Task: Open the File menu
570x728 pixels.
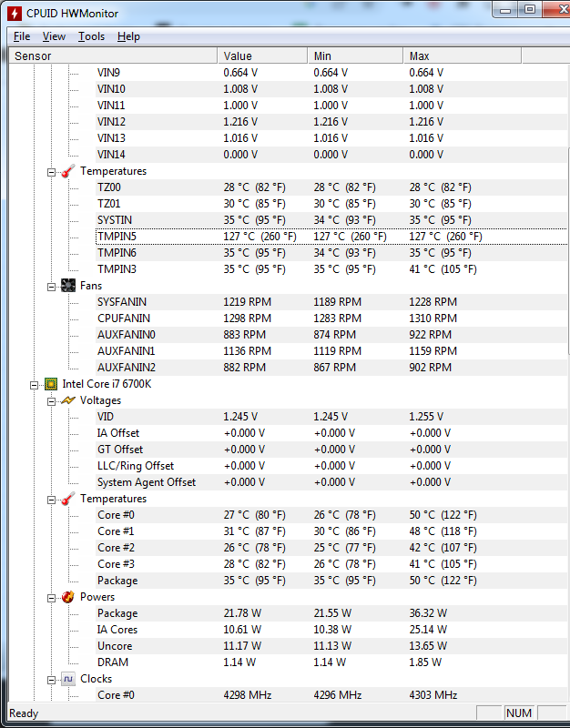Action: coord(22,36)
